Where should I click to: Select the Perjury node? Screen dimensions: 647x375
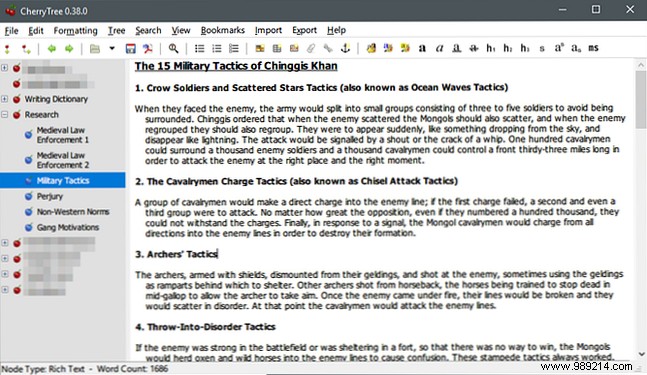[50, 196]
